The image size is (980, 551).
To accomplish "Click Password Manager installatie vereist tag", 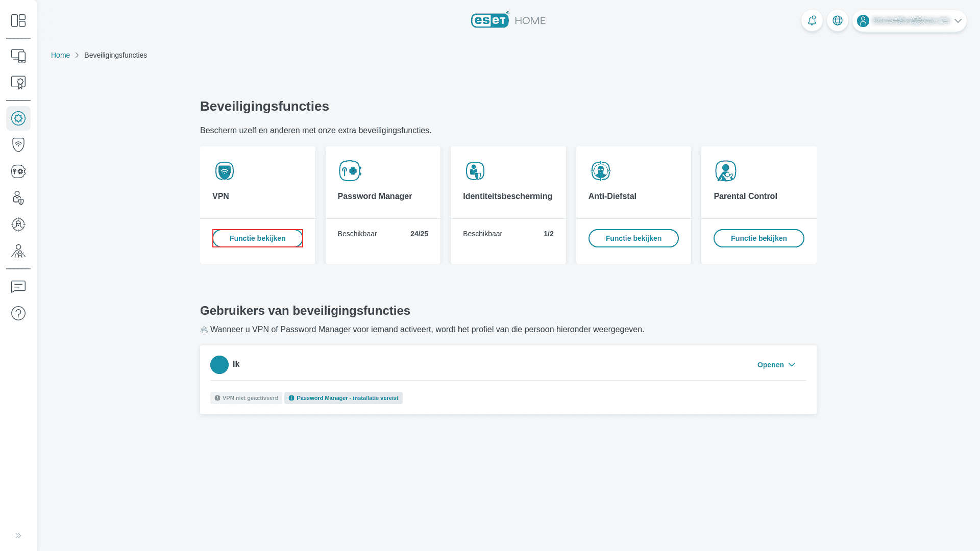I will (x=344, y=398).
